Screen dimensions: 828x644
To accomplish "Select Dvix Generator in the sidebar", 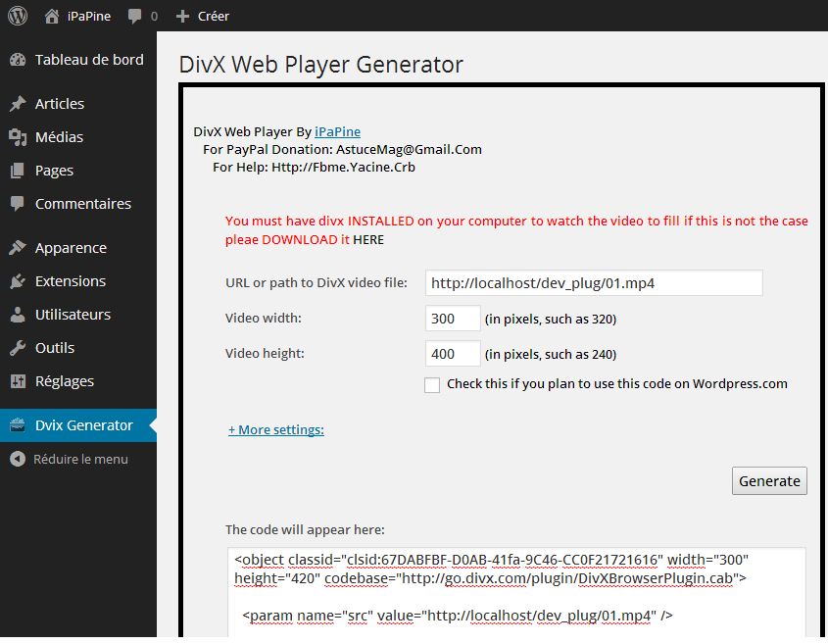I will (78, 424).
